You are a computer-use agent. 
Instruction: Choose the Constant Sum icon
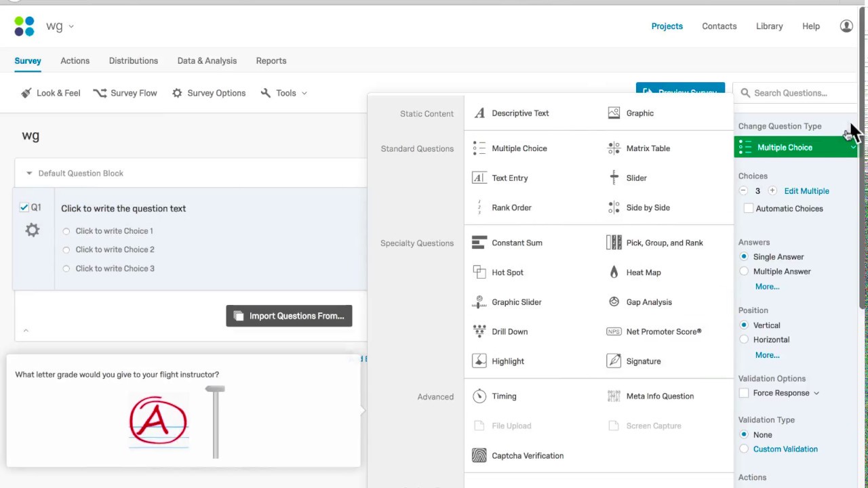point(479,243)
